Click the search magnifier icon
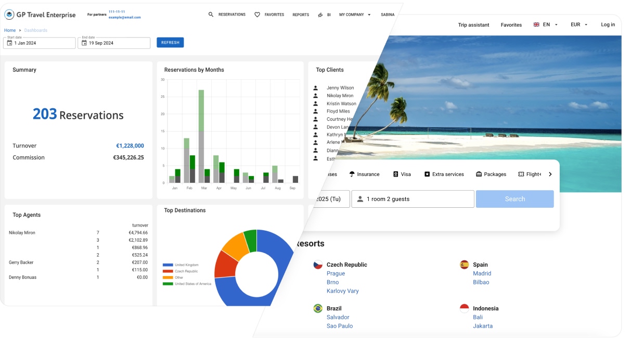Image resolution: width=644 pixels, height=350 pixels. point(210,15)
